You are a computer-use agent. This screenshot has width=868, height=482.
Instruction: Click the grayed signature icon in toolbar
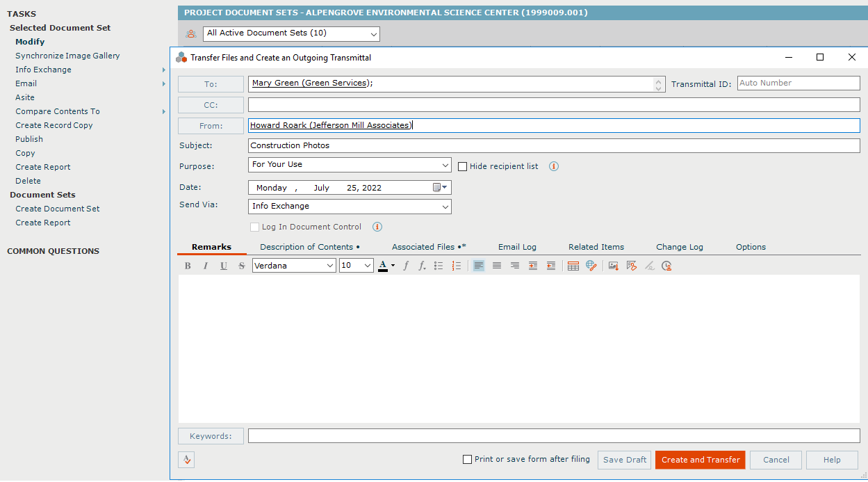point(649,266)
